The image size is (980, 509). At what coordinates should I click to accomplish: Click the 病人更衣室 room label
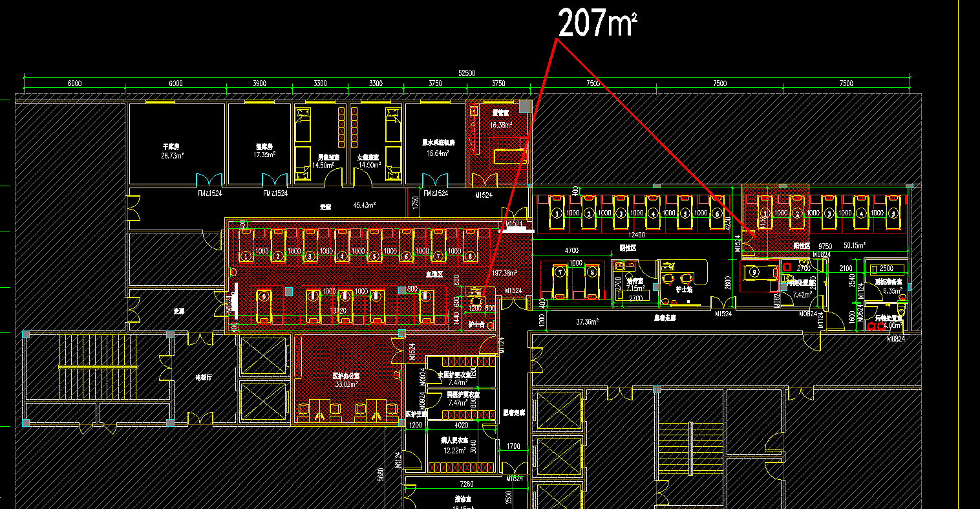454,440
